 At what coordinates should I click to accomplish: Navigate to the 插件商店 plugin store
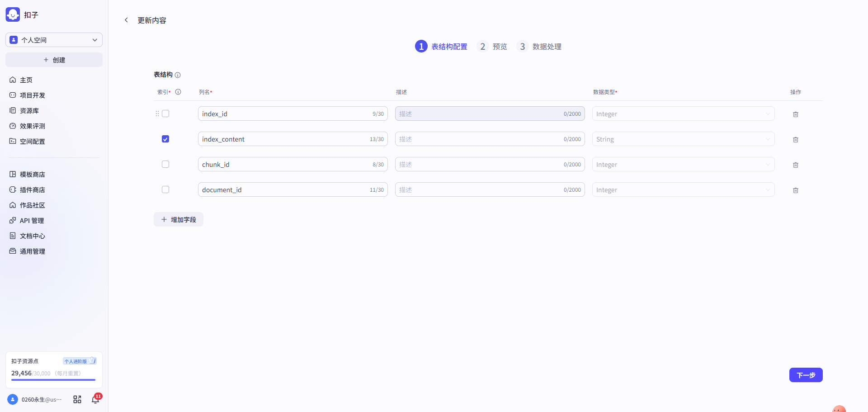pyautogui.click(x=32, y=189)
